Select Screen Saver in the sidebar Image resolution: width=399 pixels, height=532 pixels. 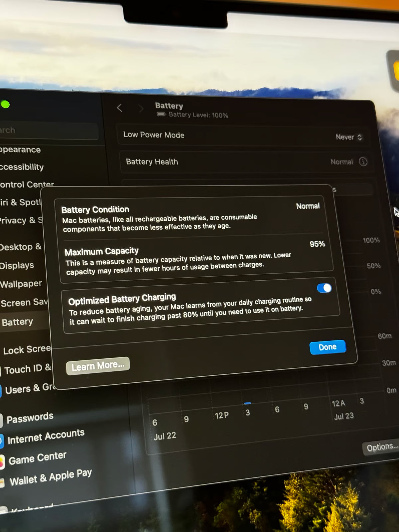24,303
